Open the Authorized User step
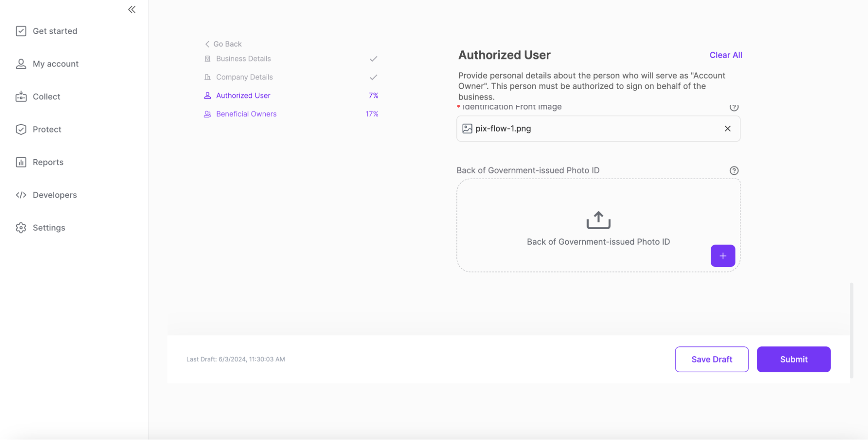 pyautogui.click(x=243, y=95)
